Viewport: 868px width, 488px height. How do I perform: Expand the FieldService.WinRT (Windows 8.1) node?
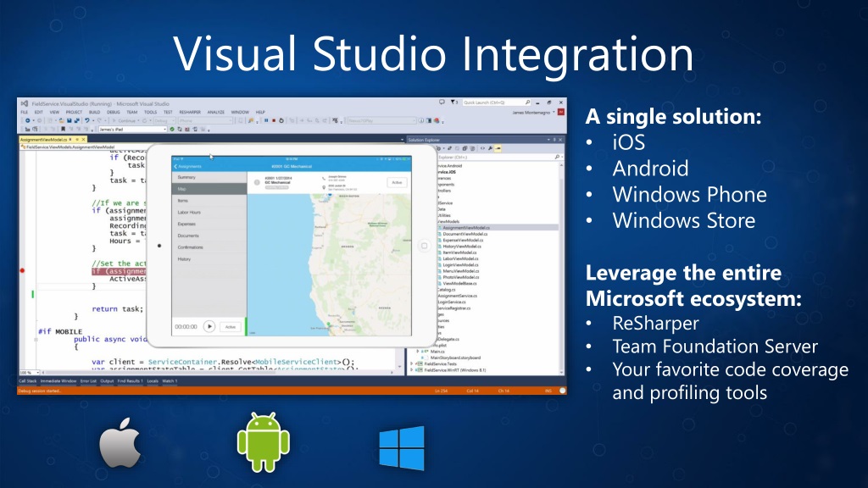tap(411, 370)
